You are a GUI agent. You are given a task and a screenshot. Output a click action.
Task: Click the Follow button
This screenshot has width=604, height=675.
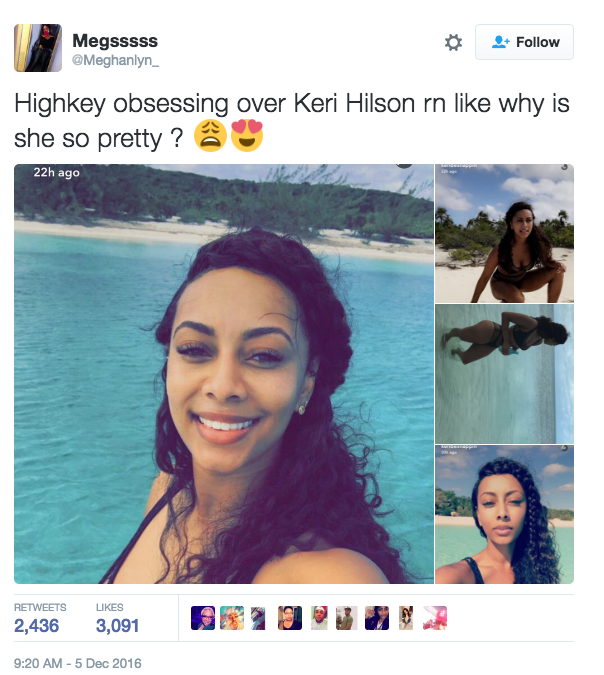(x=524, y=42)
